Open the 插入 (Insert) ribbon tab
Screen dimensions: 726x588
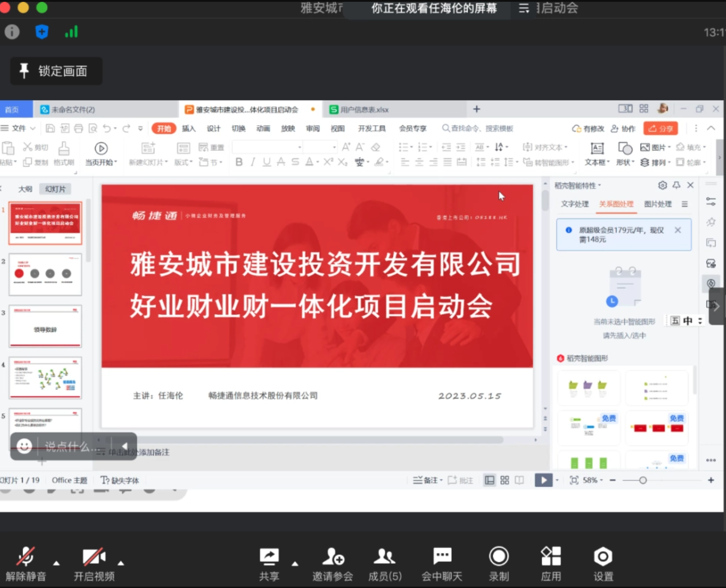(x=188, y=129)
